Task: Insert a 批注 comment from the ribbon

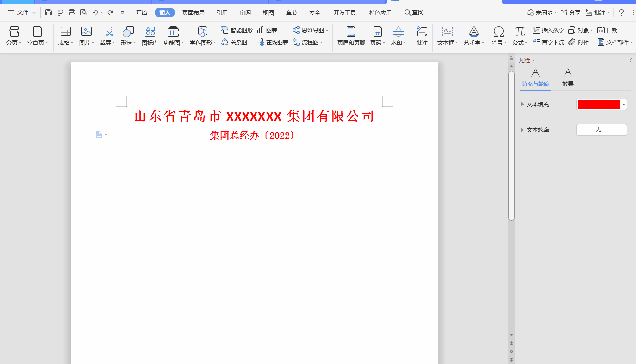Action: [422, 36]
